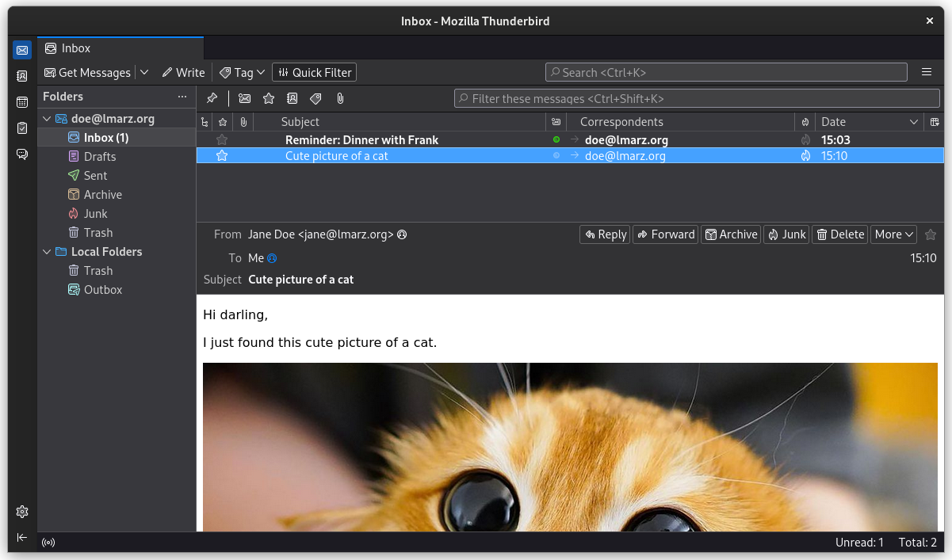Filter messages with attachments
952x560 pixels.
340,98
